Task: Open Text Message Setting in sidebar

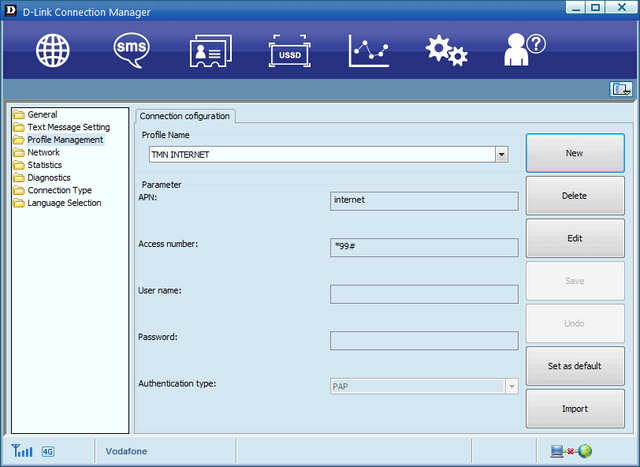Action: [68, 127]
